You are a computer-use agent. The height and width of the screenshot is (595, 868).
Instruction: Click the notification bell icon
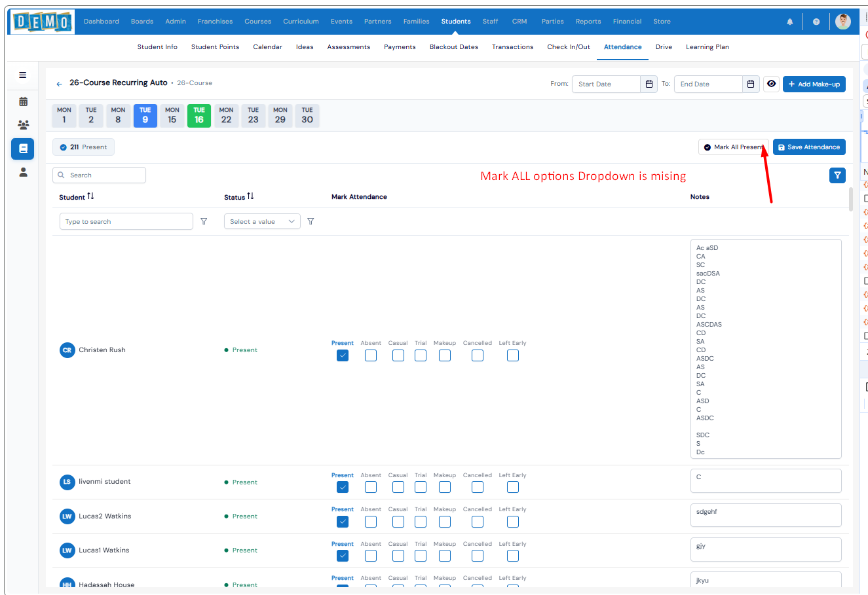(789, 22)
